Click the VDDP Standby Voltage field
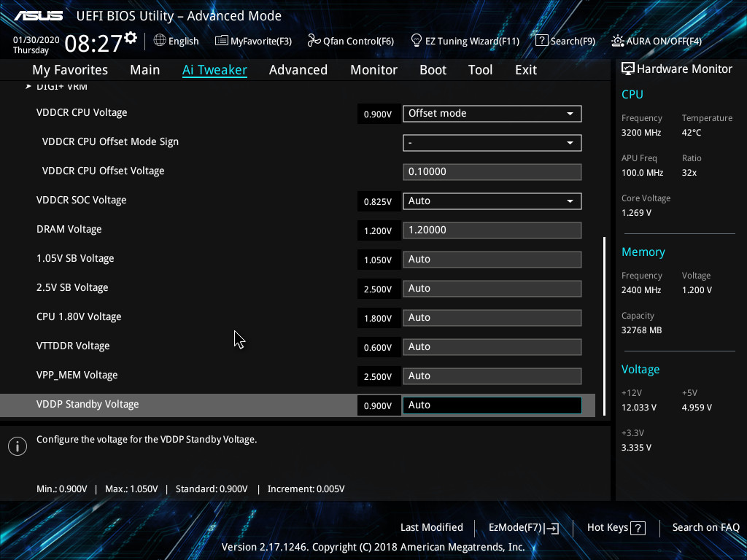 point(492,405)
